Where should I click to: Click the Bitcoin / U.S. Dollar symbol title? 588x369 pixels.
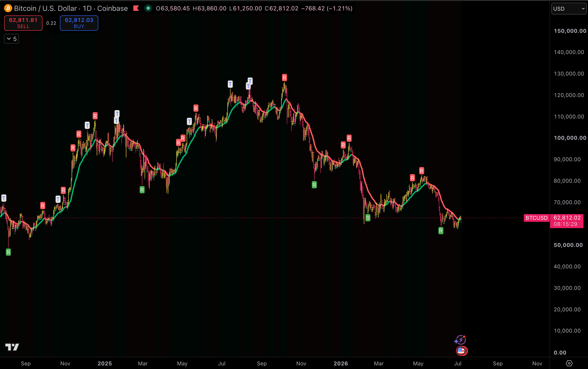tap(45, 8)
